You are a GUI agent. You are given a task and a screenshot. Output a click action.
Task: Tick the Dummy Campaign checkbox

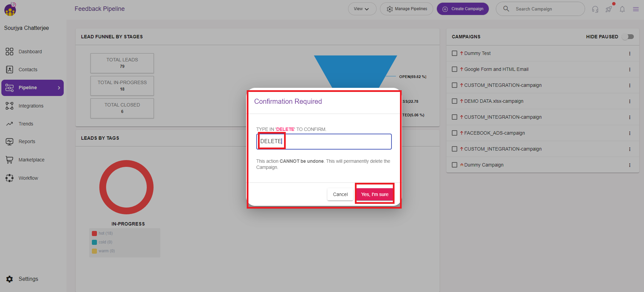click(x=455, y=165)
